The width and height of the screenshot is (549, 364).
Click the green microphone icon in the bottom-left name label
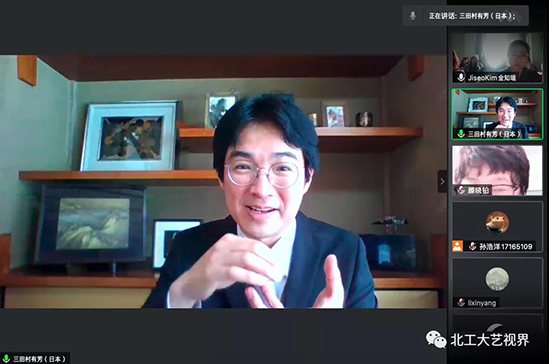pyautogui.click(x=6, y=359)
